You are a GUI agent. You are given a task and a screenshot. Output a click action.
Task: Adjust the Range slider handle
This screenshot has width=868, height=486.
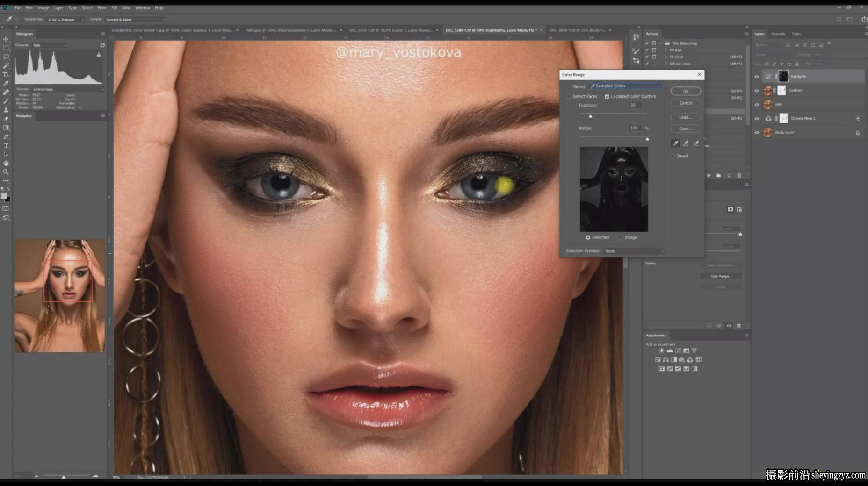click(647, 139)
